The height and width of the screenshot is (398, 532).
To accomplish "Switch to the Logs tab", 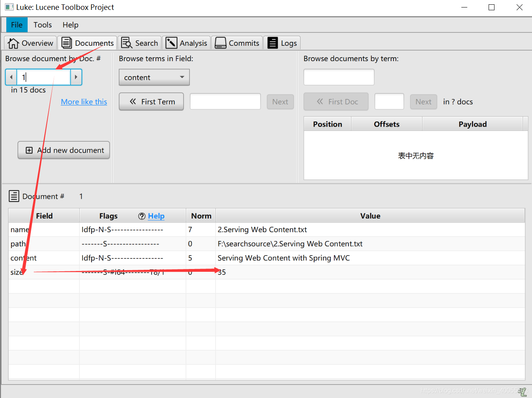I will coord(282,43).
